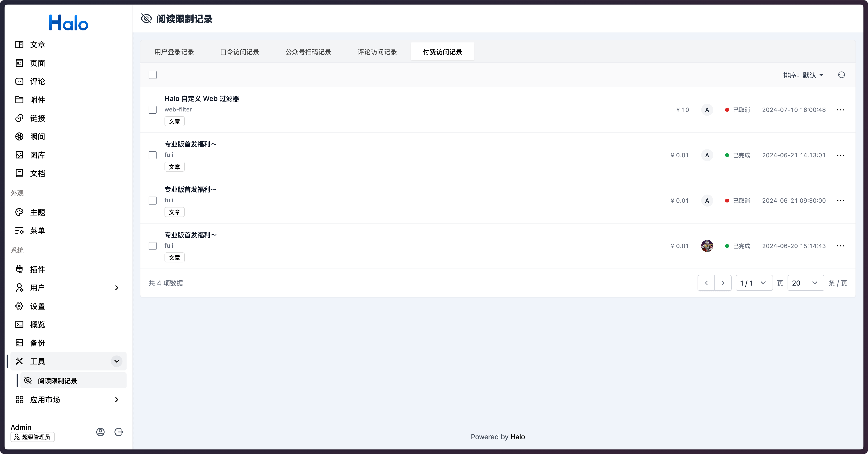This screenshot has height=454, width=868.
Task: Open the 20 items-per-page dropdown
Action: click(806, 283)
